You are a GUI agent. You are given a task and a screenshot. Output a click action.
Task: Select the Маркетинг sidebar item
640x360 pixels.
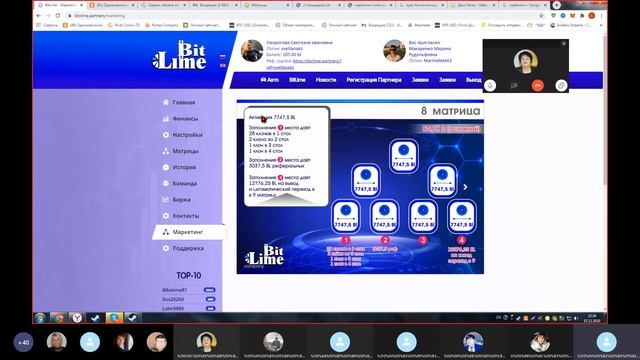pos(189,232)
